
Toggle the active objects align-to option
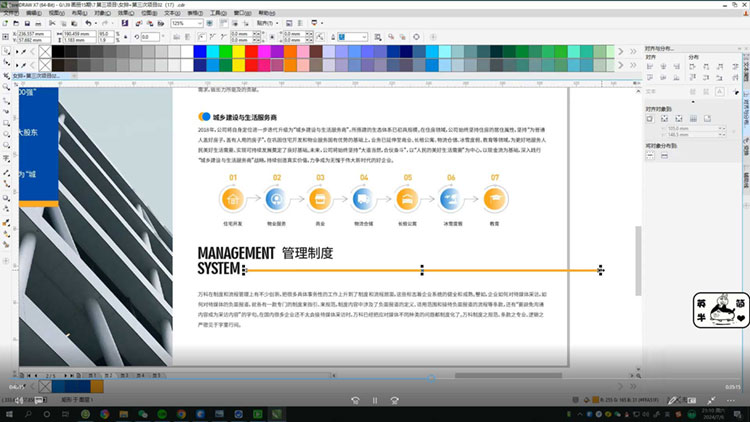(650, 118)
